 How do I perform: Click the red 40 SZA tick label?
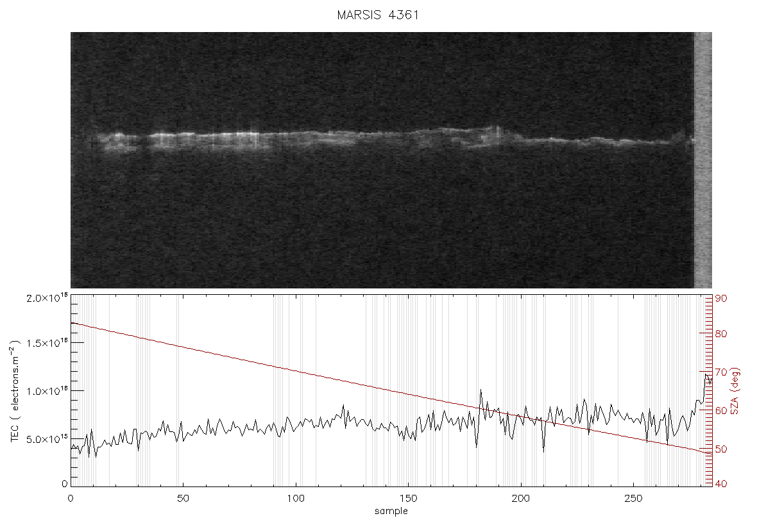(x=721, y=484)
